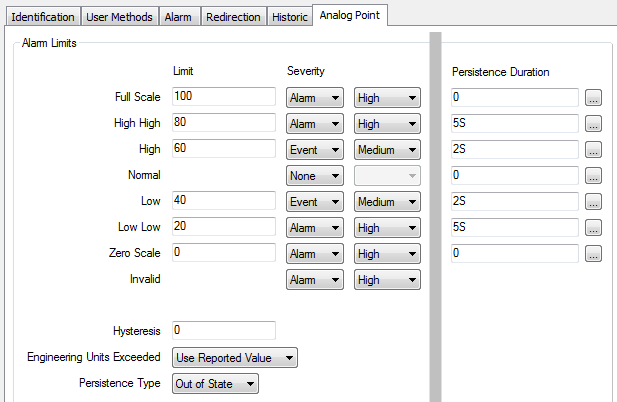This screenshot has height=402, width=617.
Task: Click the Low persistence duration field
Action: point(515,202)
